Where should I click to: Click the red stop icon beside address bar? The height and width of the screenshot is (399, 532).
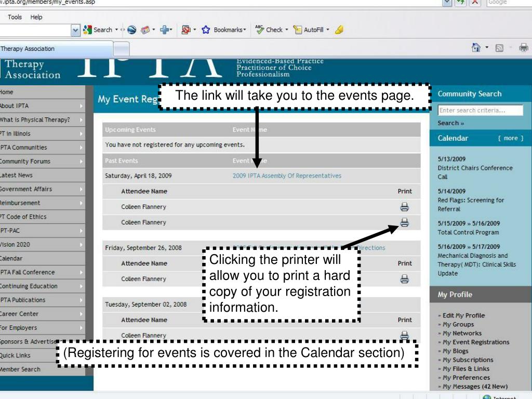(x=475, y=3)
